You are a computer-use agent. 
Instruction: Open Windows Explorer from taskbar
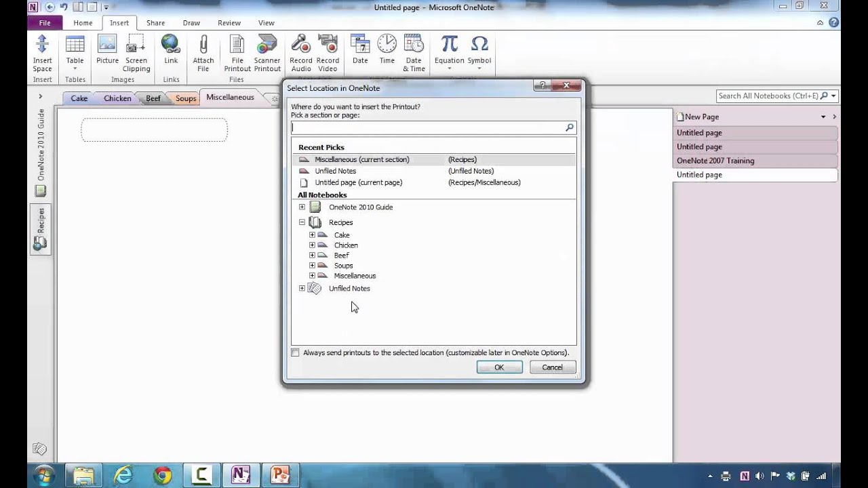click(x=84, y=474)
